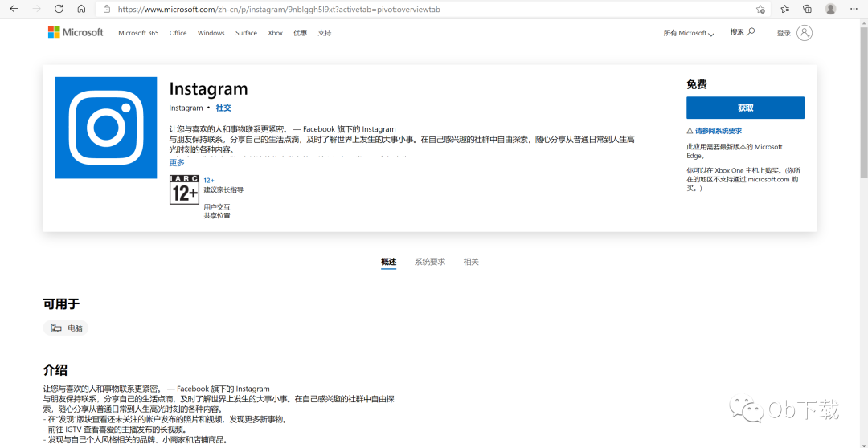Click the blue 获取 button
This screenshot has height=448, width=868.
pyautogui.click(x=745, y=108)
